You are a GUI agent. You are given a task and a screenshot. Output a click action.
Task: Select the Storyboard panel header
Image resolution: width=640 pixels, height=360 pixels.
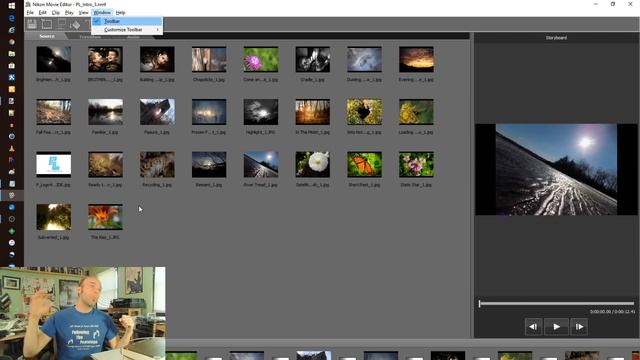pos(556,38)
